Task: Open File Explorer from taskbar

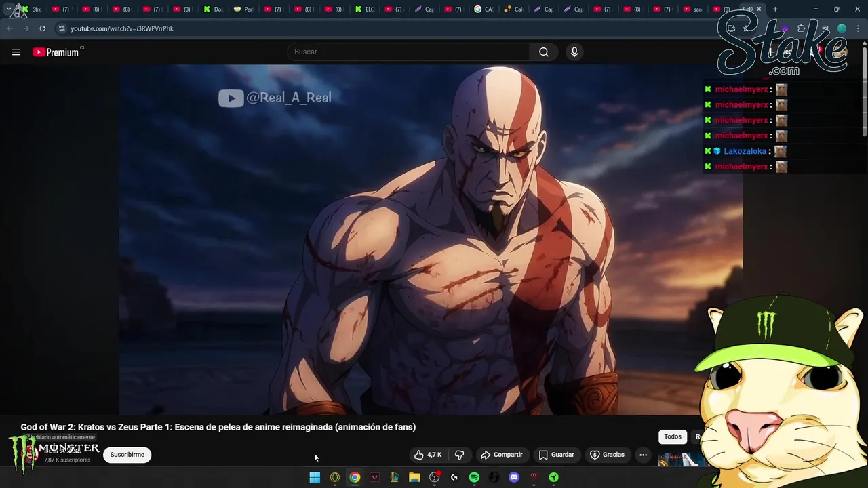Action: (414, 477)
